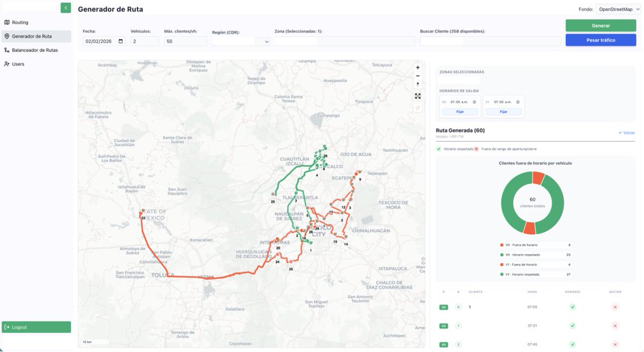Click stop number 1 badge in table
This screenshot has height=352, width=644.
458,326
